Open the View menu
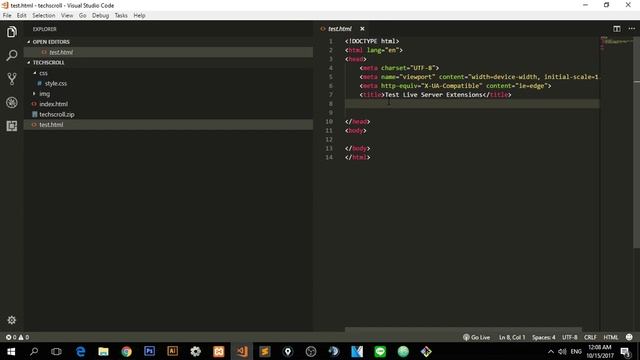 click(67, 16)
